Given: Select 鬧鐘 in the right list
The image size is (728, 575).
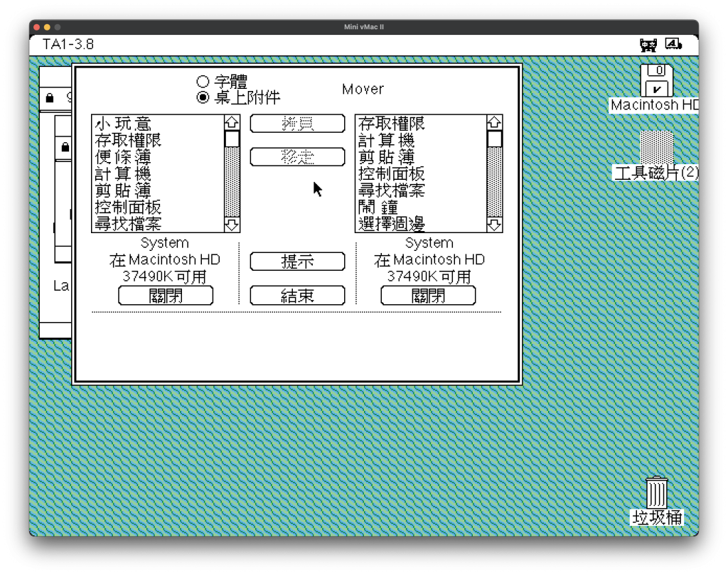Looking at the screenshot, I should click(x=378, y=208).
